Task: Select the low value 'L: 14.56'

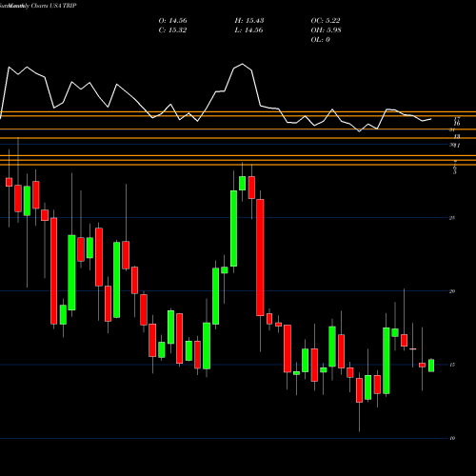Action: (x=248, y=30)
